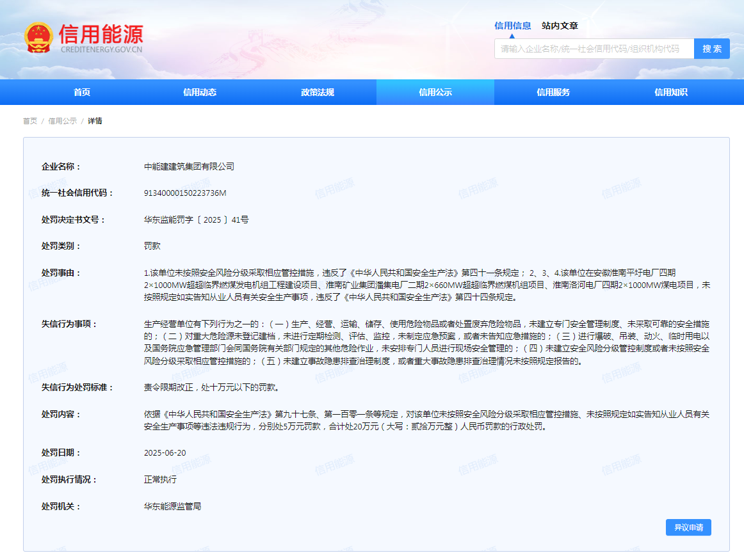Open 信用动态 navigation menu item
This screenshot has height=560, width=744.
point(200,92)
